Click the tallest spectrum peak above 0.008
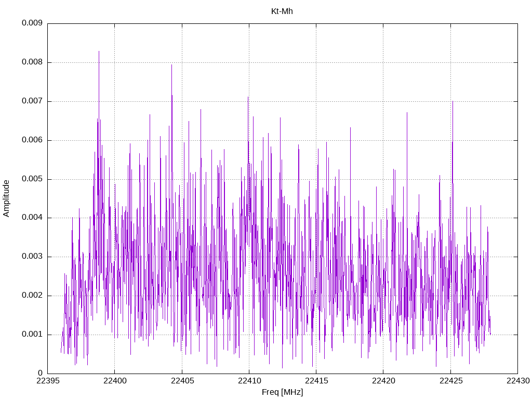 tap(99, 52)
